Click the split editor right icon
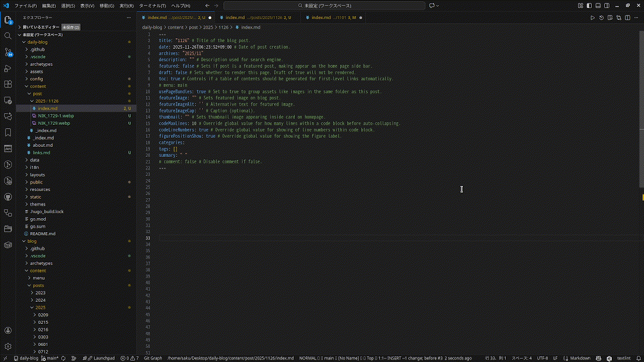This screenshot has height=362, width=644. [627, 18]
